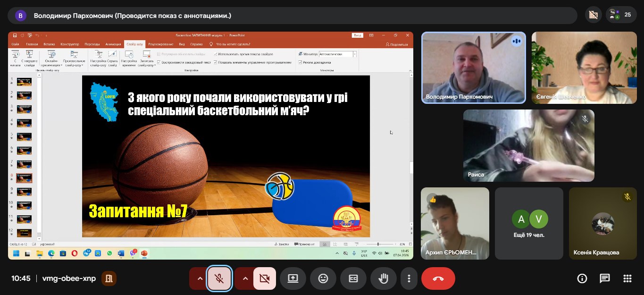Show the 25 participants list
Screen dimensions: 644x295
[x=620, y=15]
